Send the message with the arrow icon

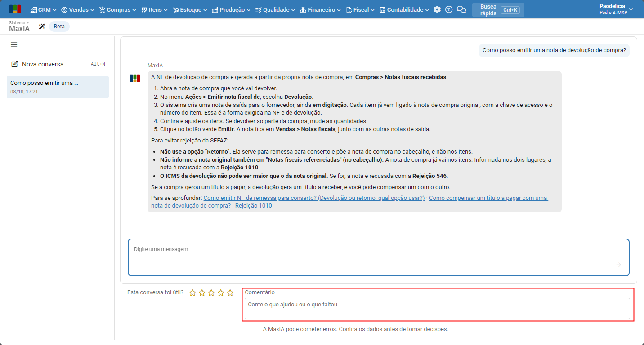[619, 265]
